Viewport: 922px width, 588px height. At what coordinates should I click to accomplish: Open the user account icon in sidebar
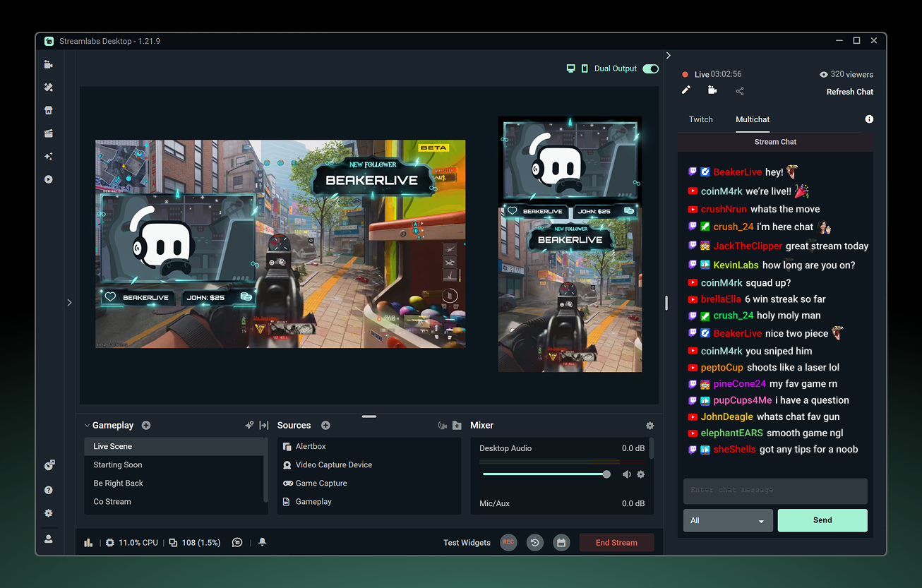pos(49,539)
